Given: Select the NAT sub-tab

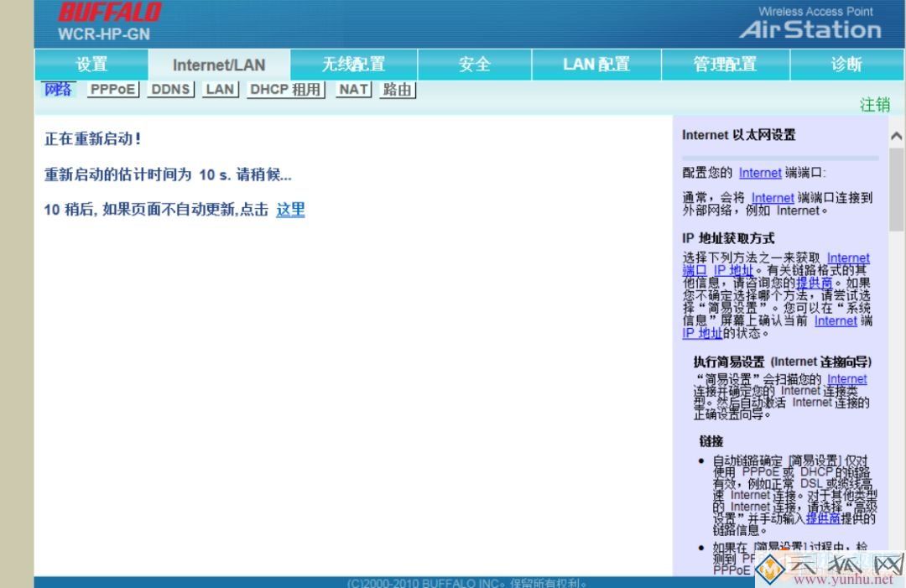Looking at the screenshot, I should coord(351,89).
